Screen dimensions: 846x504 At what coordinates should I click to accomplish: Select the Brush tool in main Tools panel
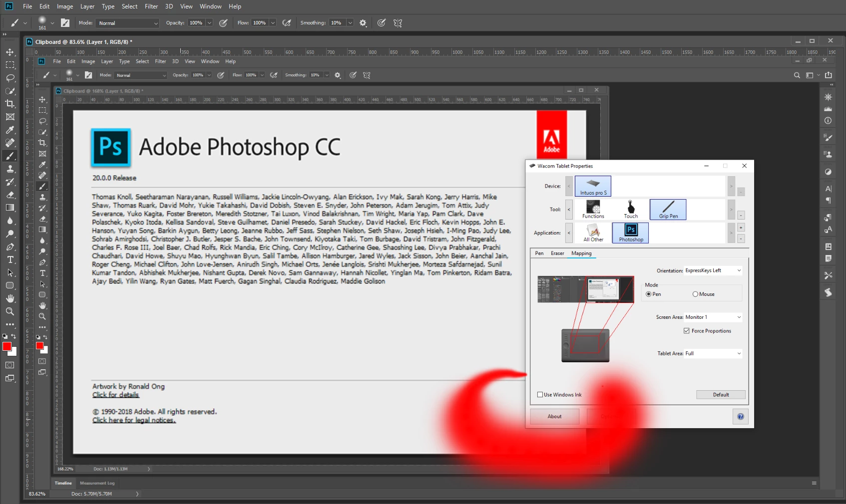[x=10, y=156]
